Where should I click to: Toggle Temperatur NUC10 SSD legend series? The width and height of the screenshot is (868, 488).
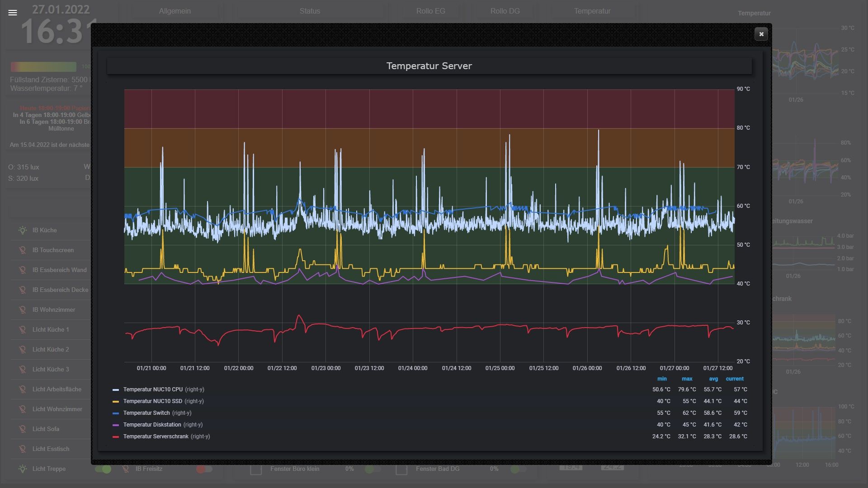point(153,401)
